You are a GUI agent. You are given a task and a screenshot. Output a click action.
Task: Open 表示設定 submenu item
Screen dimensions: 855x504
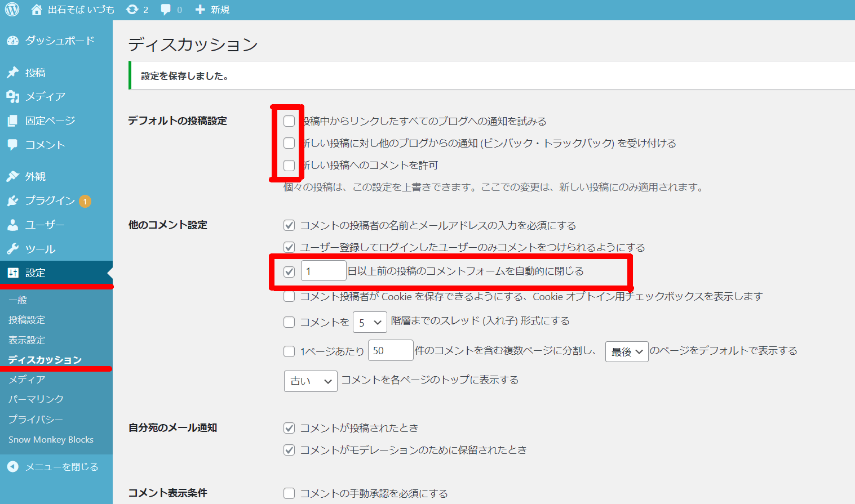click(26, 340)
